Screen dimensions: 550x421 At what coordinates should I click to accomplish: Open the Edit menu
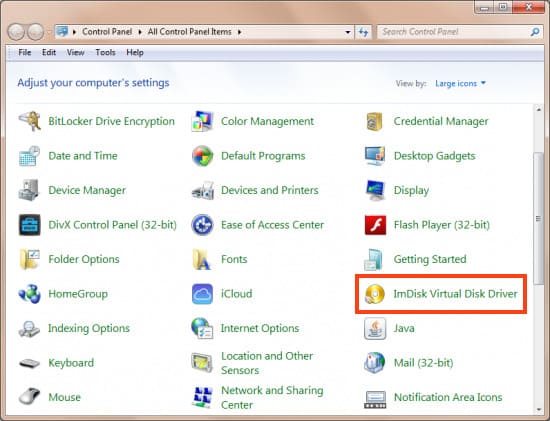pos(49,52)
